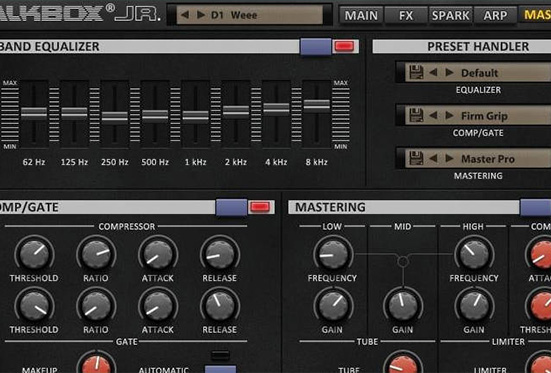This screenshot has height=373, width=551.
Task: Save the Default equalizer preset with its floppy icon
Action: (x=416, y=72)
